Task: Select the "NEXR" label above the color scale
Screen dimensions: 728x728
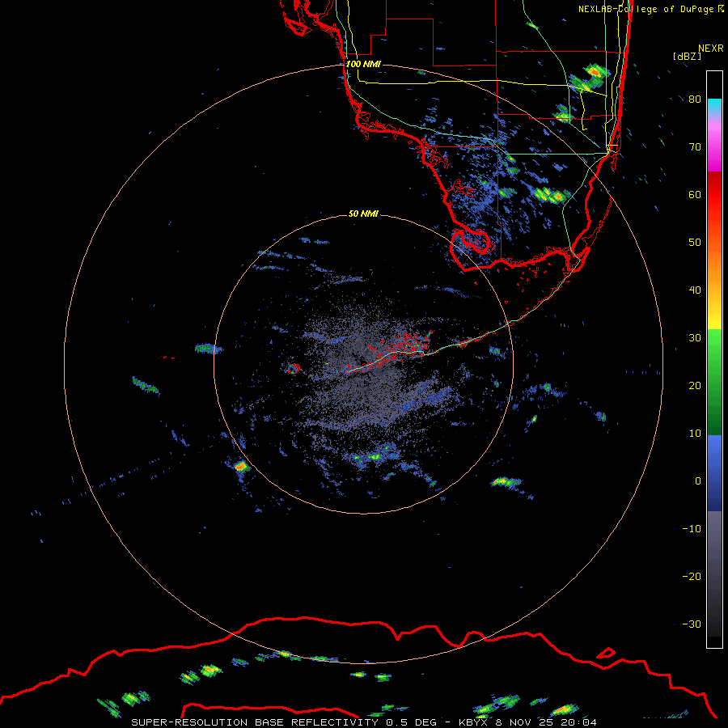Action: 711,49
